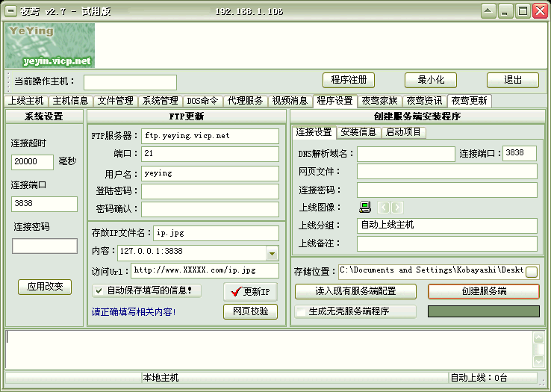Click the FTP服务器 input field

[210, 136]
